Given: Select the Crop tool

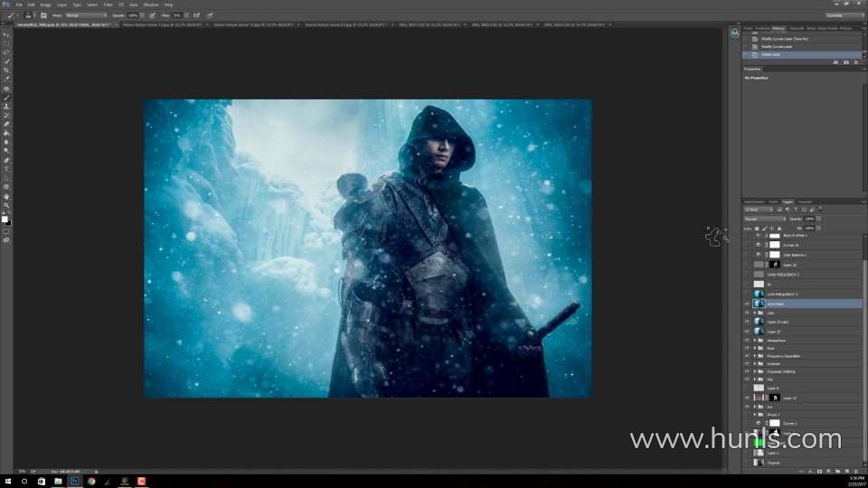Looking at the screenshot, I should [6, 70].
